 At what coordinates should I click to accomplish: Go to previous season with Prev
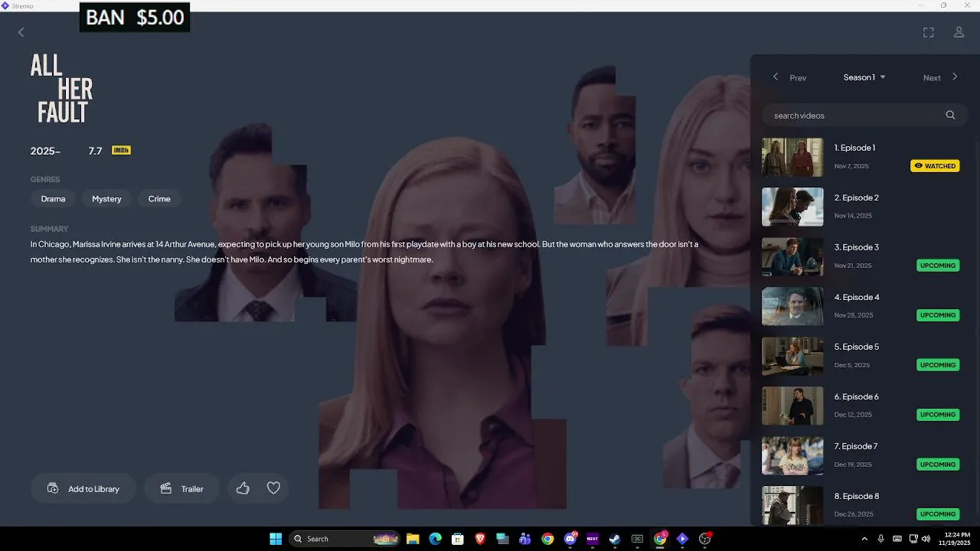tap(789, 77)
